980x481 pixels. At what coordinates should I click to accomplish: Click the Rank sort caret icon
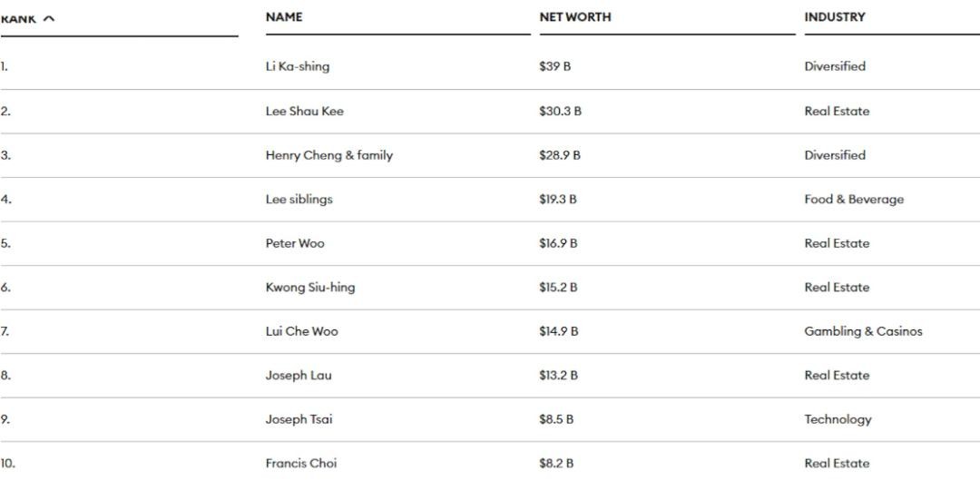click(x=49, y=19)
